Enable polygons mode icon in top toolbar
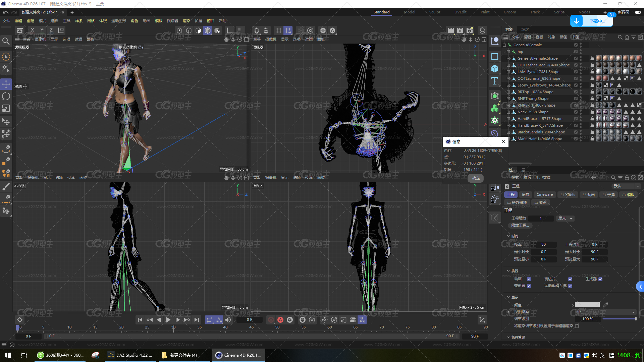Viewport: 644px width, 362px height. pyautogui.click(x=198, y=31)
